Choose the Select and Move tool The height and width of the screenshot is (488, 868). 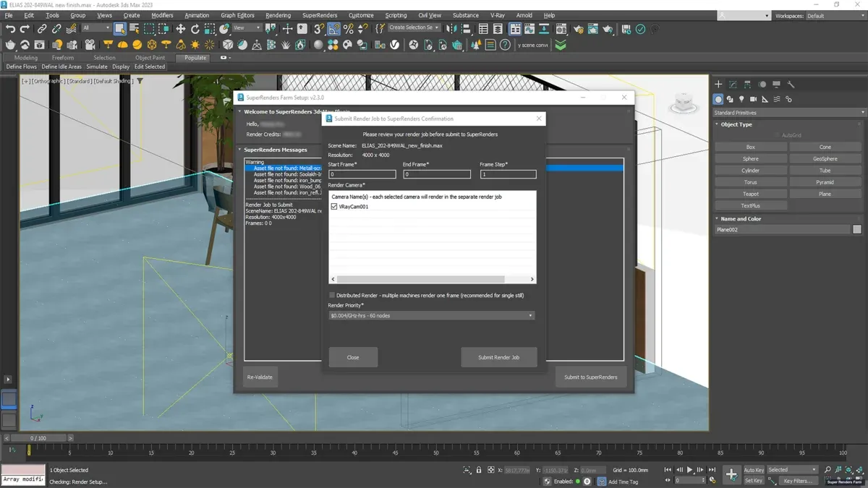click(181, 29)
